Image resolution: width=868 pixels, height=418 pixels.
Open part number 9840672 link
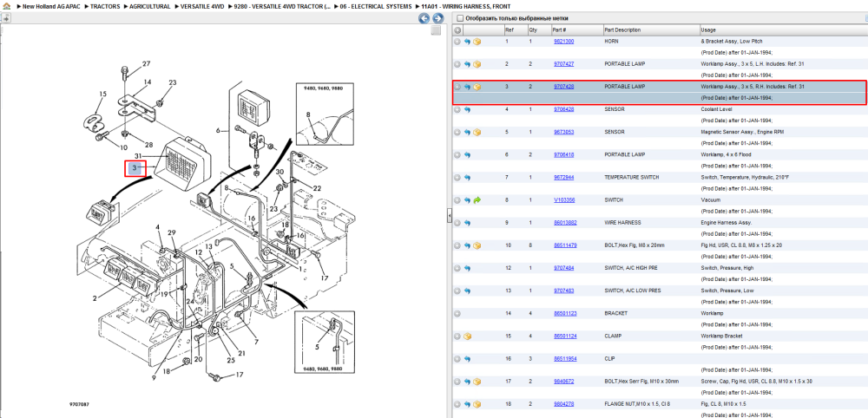(563, 382)
